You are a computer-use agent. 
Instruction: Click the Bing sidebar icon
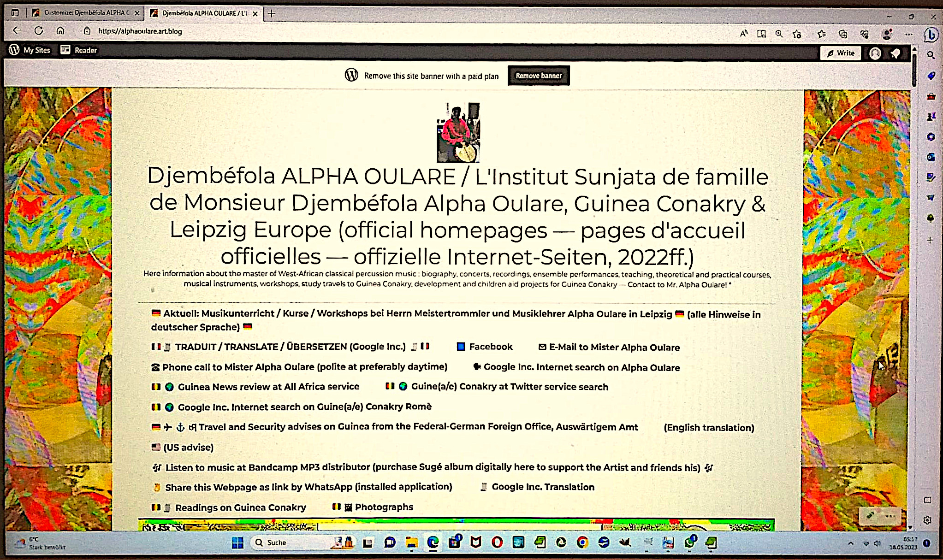(x=931, y=35)
